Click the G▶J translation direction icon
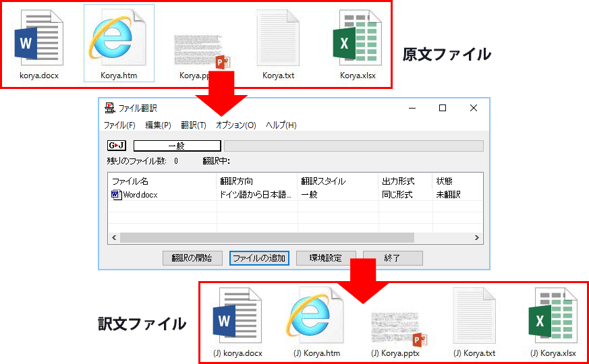 pyautogui.click(x=117, y=146)
